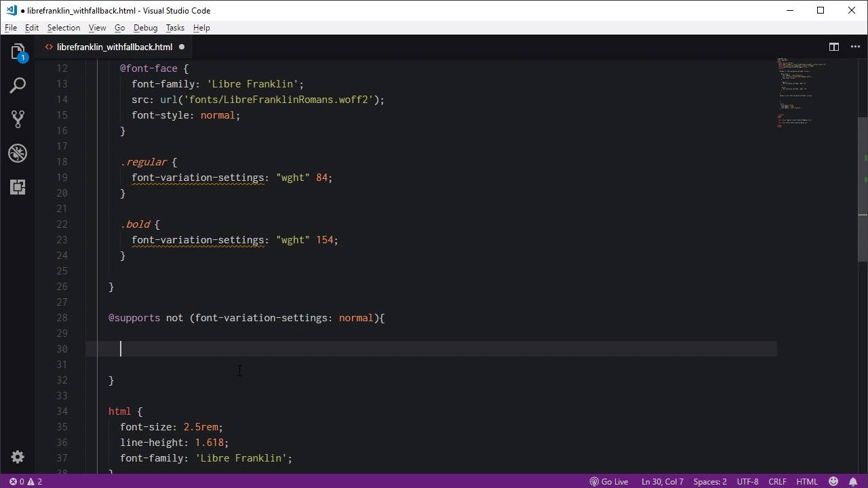This screenshot has width=868, height=488.
Task: Click the 'Libre Franklin' font-family value on line 13
Action: [252, 84]
